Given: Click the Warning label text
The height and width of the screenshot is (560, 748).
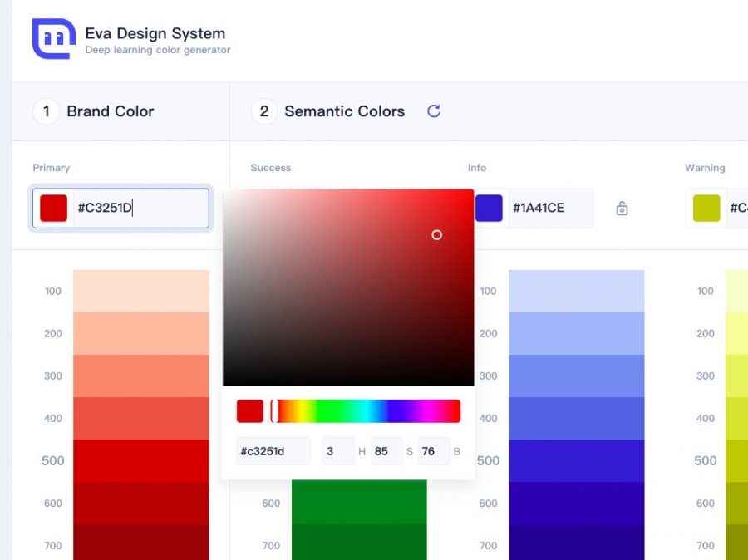Looking at the screenshot, I should coord(705,168).
